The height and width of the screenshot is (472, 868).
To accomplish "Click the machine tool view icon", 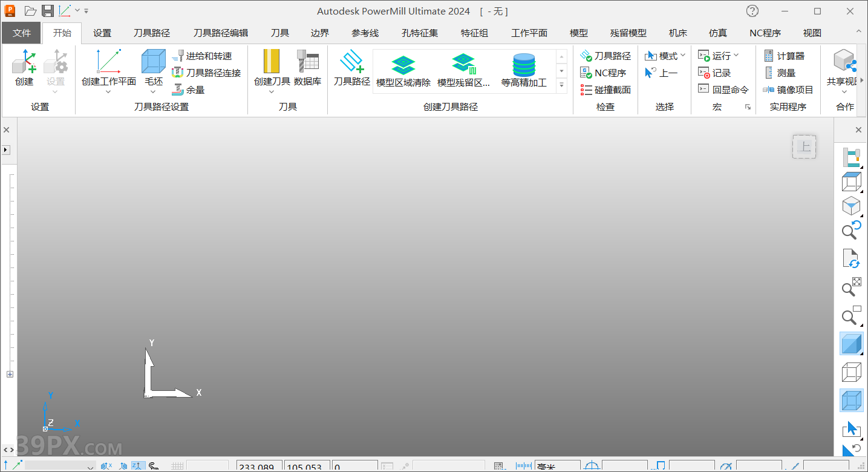I will [852, 157].
